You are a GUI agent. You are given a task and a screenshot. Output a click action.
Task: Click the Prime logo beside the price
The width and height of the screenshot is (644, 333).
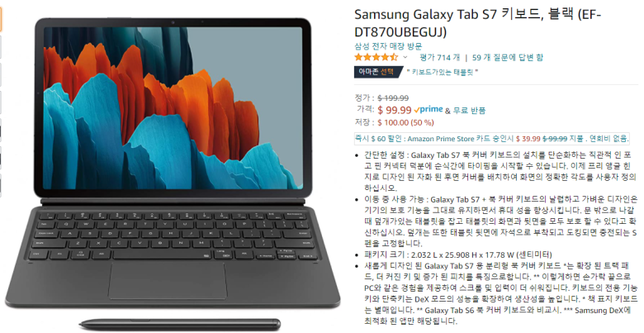point(429,110)
